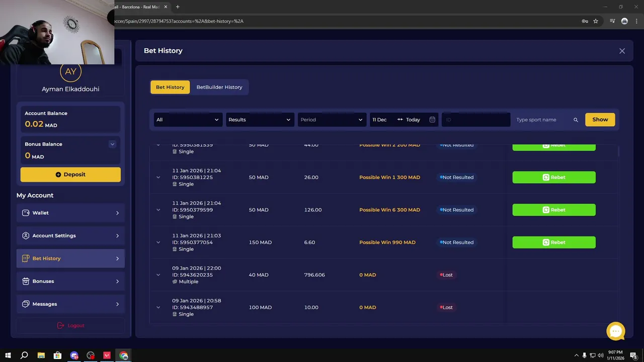Open the Windows Start menu
Viewport: 644px width, 362px height.
point(8,355)
